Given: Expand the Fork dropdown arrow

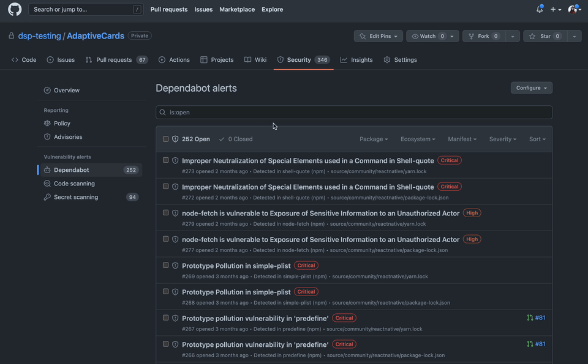Looking at the screenshot, I should [x=513, y=36].
